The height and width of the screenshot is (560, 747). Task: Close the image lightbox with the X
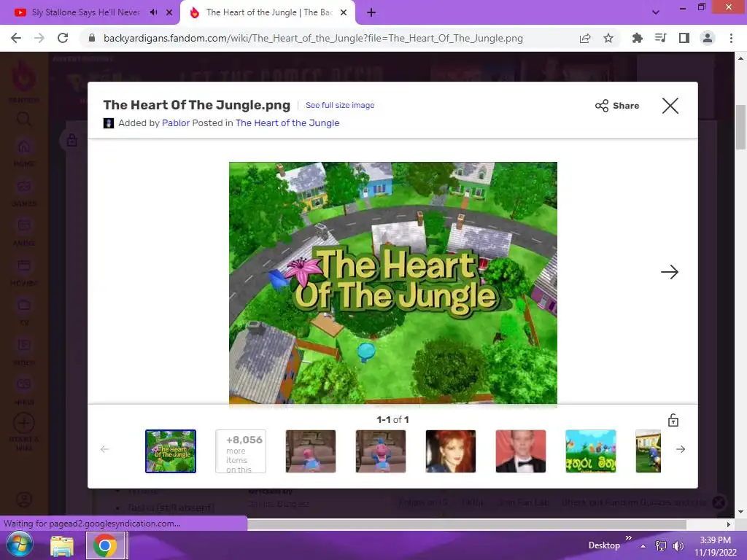pyautogui.click(x=670, y=106)
